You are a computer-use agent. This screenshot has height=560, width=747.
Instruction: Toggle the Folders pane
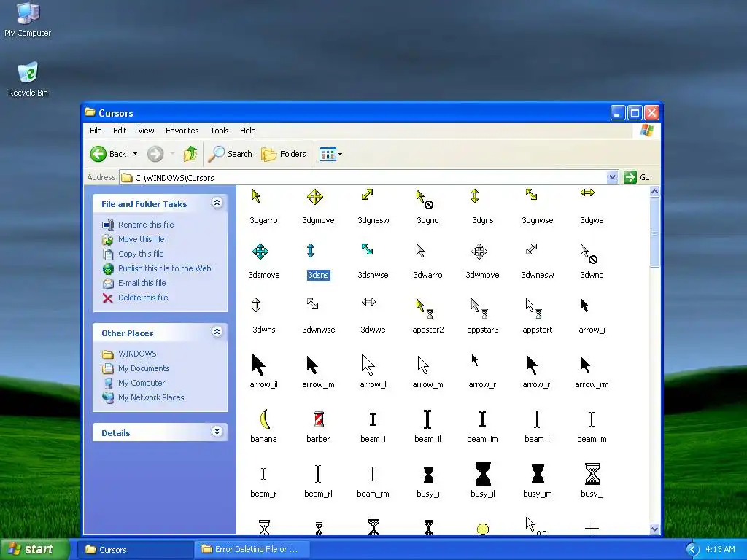coord(284,154)
